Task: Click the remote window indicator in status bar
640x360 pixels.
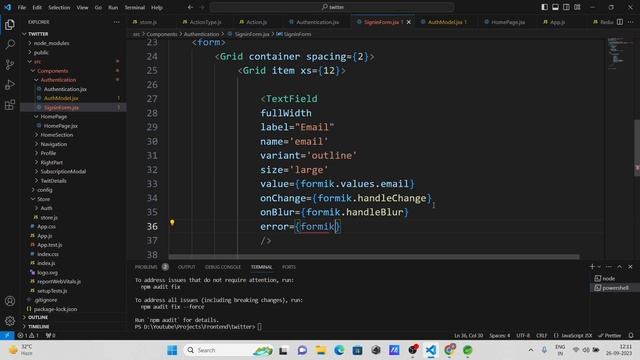Action: coord(7,336)
